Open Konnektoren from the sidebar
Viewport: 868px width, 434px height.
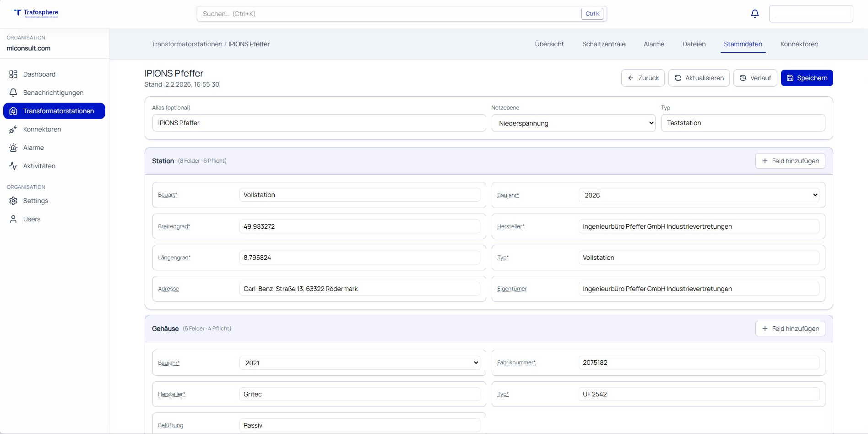43,129
